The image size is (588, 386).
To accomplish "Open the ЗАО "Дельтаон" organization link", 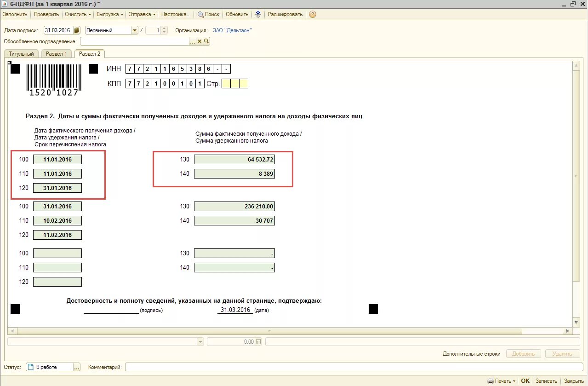I will 232,30.
